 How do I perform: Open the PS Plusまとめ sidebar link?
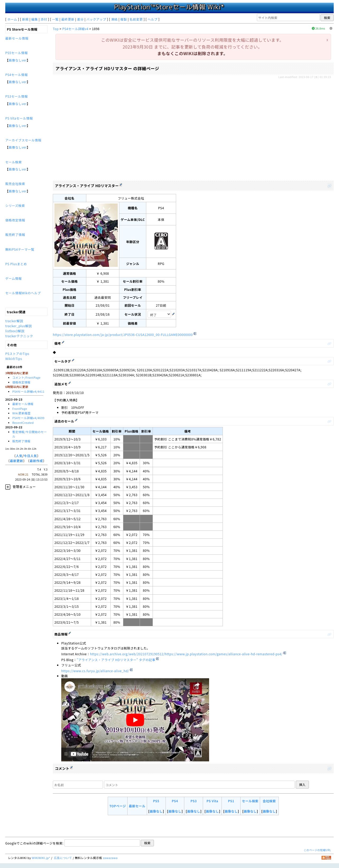[x=16, y=264]
